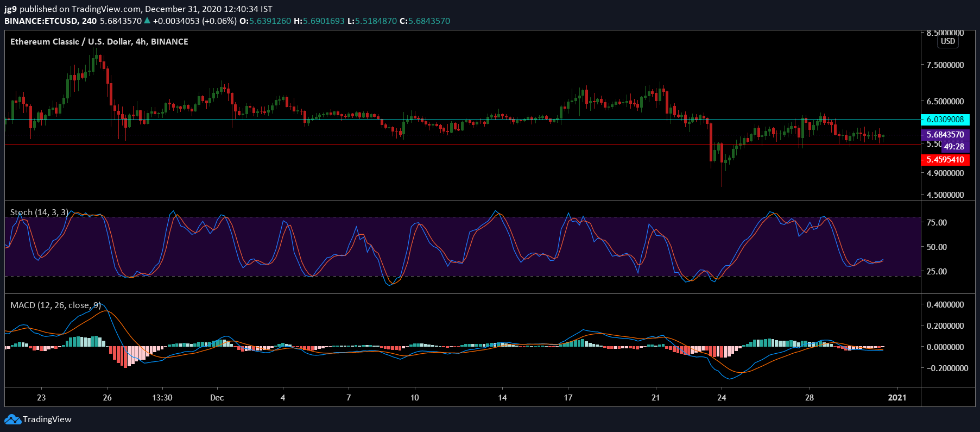Click the 23 date label on time axis
Viewport: 980px width, 432px height.
41,398
